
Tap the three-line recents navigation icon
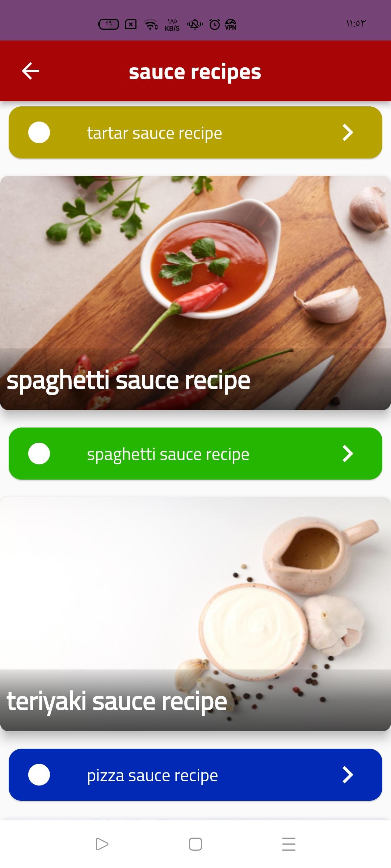[289, 844]
